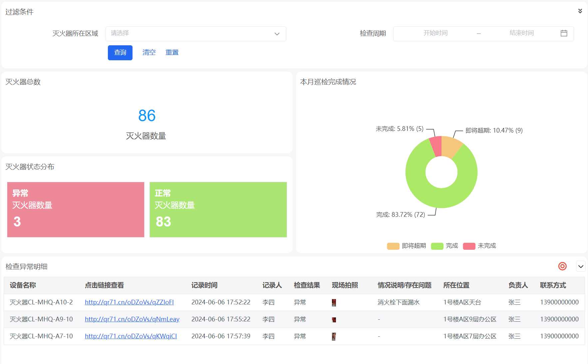
Task: Open link http://qr71.cn/oDZoVs/qZZIoFI
Action: [129, 302]
